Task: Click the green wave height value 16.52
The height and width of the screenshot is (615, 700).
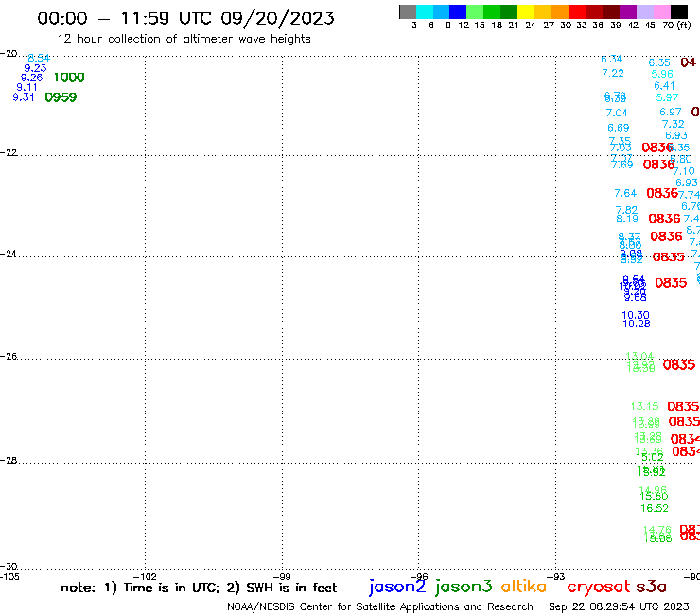Action: click(x=655, y=508)
